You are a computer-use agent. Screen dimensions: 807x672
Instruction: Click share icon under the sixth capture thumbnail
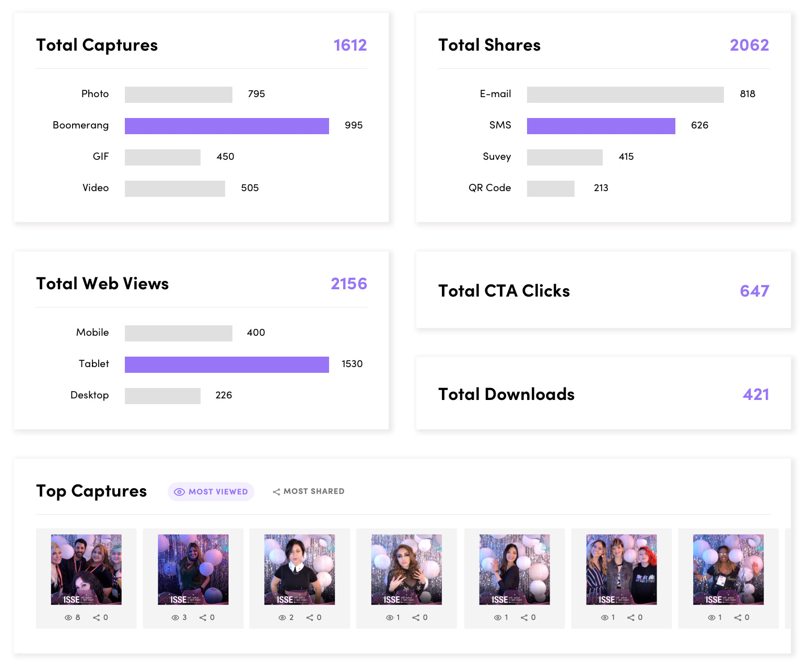[631, 618]
